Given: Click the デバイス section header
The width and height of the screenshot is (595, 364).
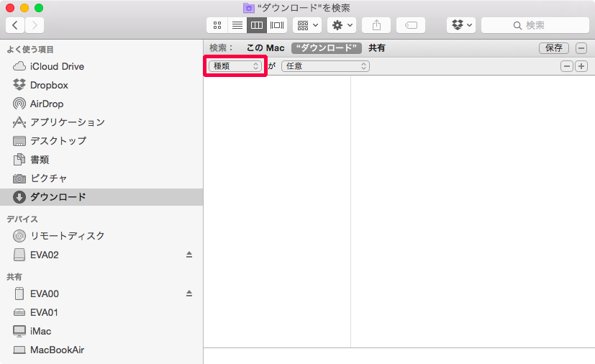Looking at the screenshot, I should tap(22, 219).
